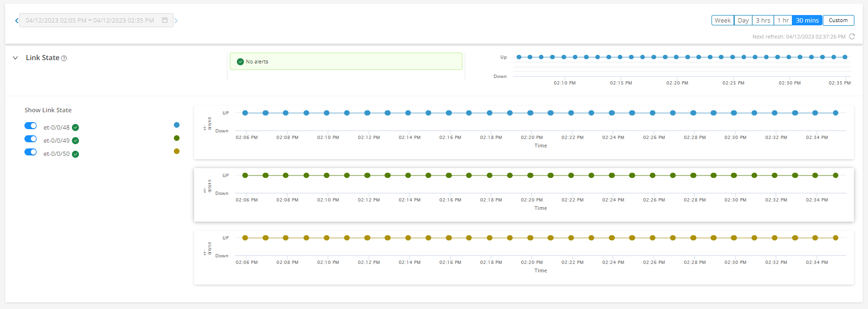Select the Day time range button
This screenshot has width=868, height=309.
point(743,20)
